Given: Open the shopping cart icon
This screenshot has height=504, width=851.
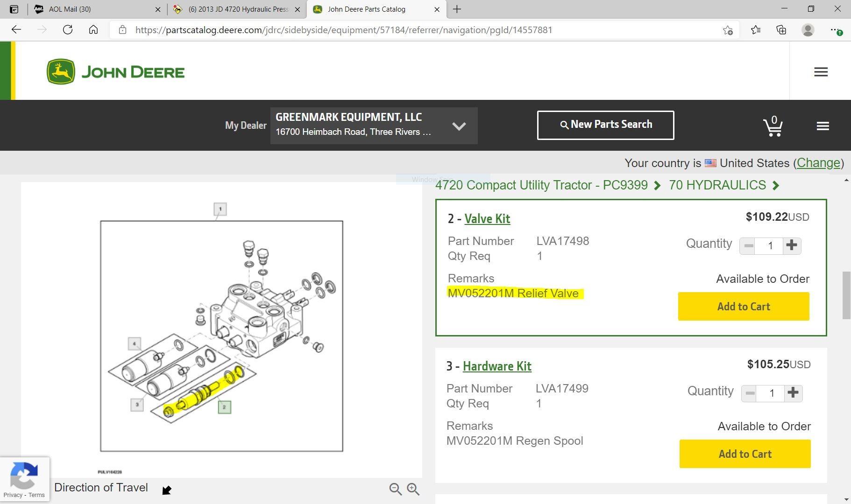Looking at the screenshot, I should coord(773,126).
